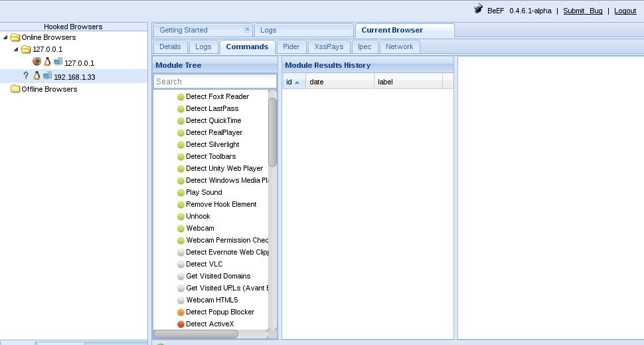Screen dimensions: 644x345
Task: Click the BeEF logo icon in header
Action: (478, 9)
